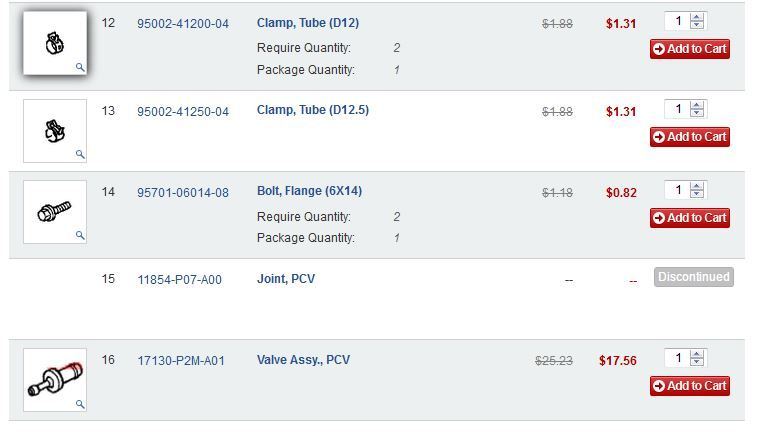Add Clamp, Tube (D12) to cart
The height and width of the screenshot is (444, 757).
[690, 49]
